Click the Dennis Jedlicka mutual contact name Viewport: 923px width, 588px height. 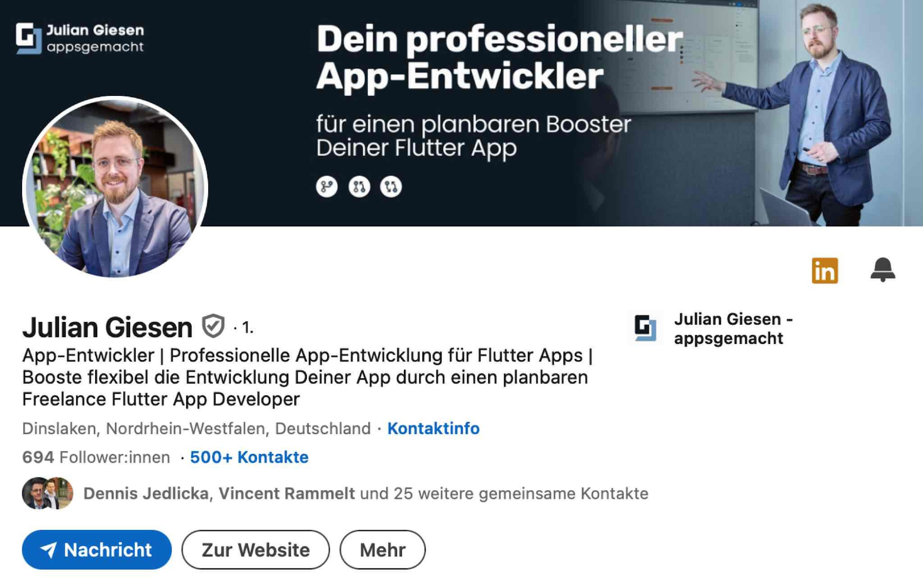point(146,493)
